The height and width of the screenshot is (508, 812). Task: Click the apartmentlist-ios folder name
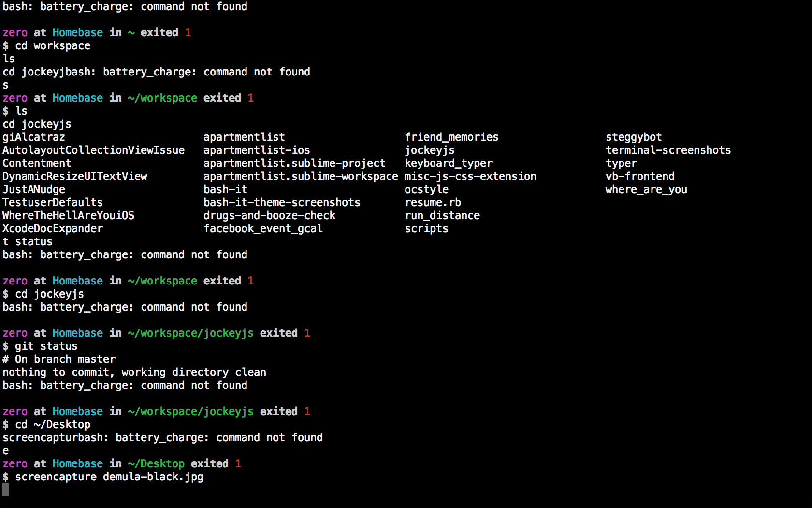point(256,150)
